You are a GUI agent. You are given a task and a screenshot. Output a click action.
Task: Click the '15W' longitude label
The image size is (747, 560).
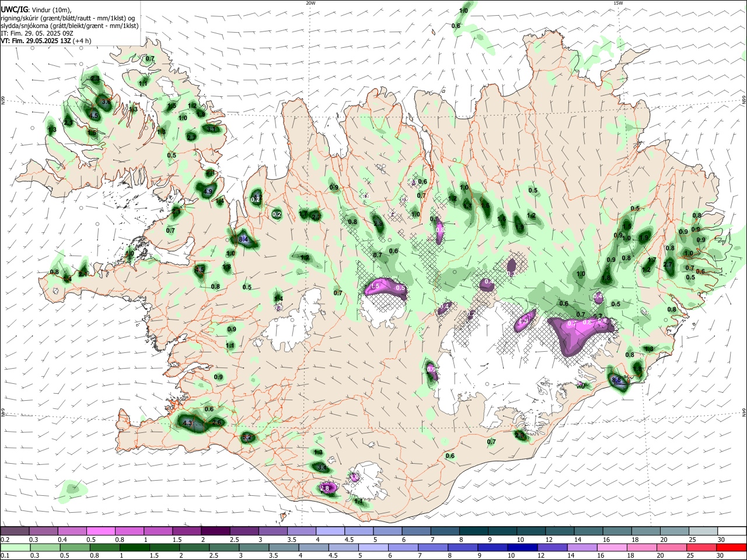pyautogui.click(x=618, y=3)
